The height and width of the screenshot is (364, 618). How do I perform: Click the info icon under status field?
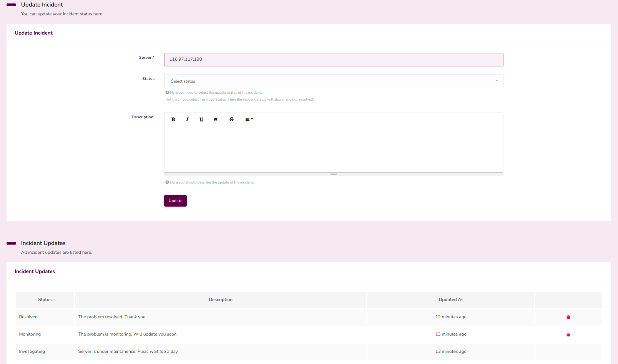pos(167,93)
